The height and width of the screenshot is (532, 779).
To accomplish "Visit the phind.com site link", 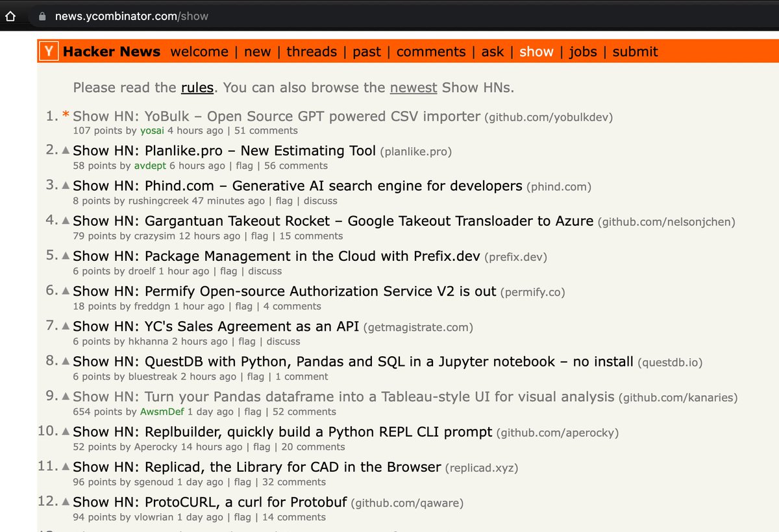I will [x=559, y=187].
